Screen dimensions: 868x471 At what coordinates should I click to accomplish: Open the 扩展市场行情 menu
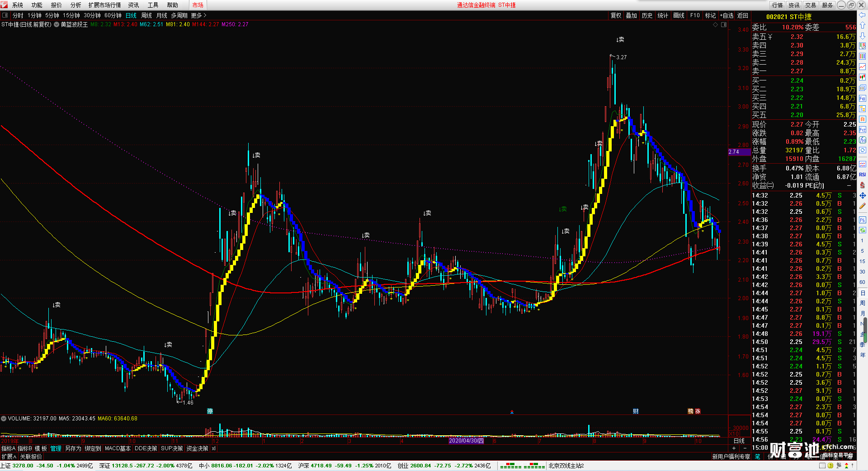[x=105, y=5]
